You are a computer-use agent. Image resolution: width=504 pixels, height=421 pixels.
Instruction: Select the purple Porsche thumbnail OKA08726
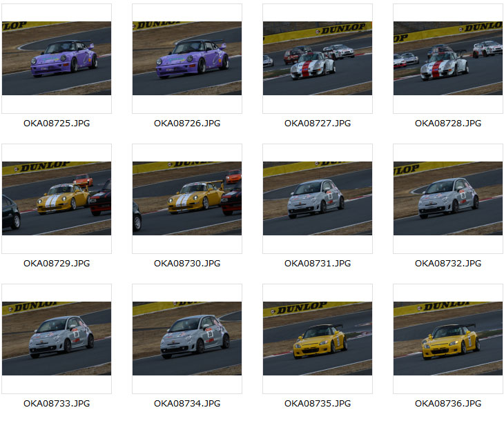click(x=187, y=58)
